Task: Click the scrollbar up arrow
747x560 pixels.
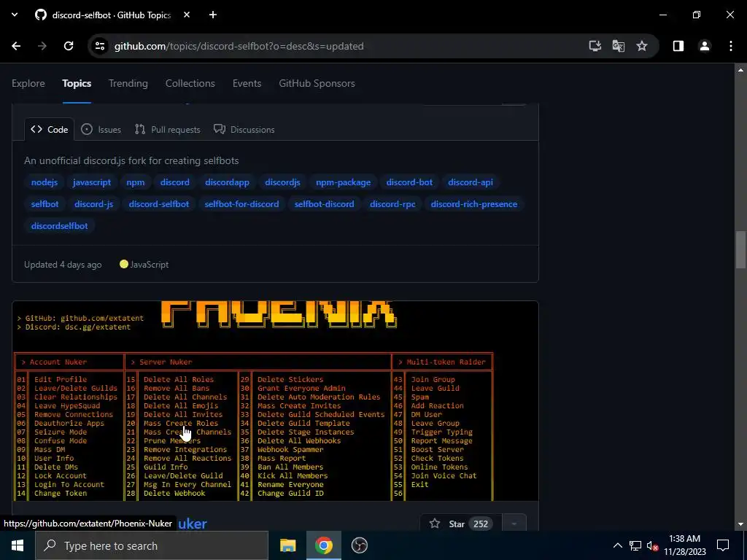Action: (741, 70)
